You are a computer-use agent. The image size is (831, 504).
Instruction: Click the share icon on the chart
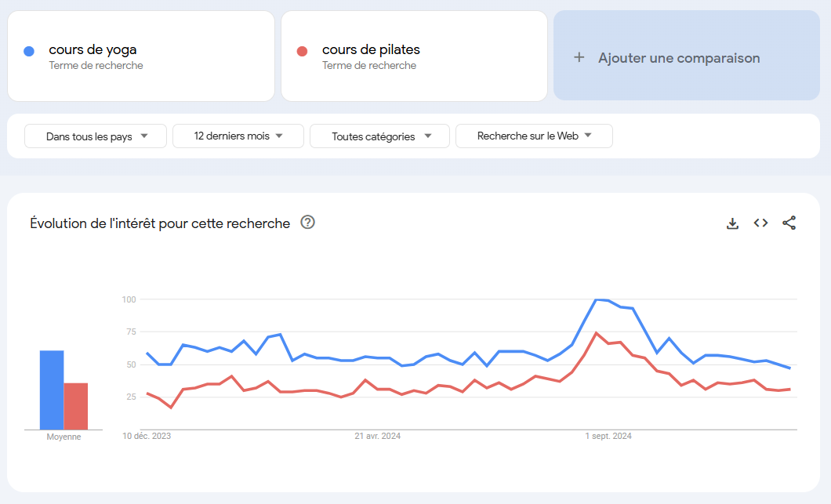click(x=789, y=223)
